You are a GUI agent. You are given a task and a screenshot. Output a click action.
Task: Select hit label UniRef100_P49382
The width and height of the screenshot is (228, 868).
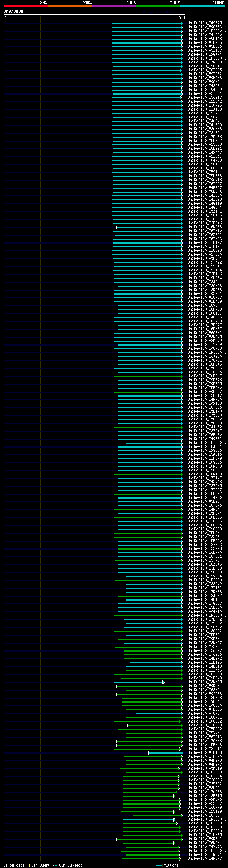tap(204, 439)
